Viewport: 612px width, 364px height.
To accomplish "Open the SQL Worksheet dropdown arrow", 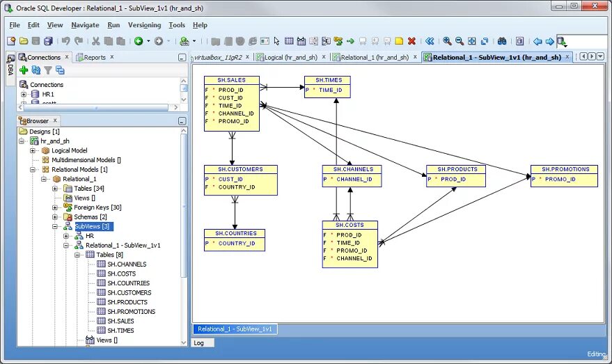I will 194,41.
